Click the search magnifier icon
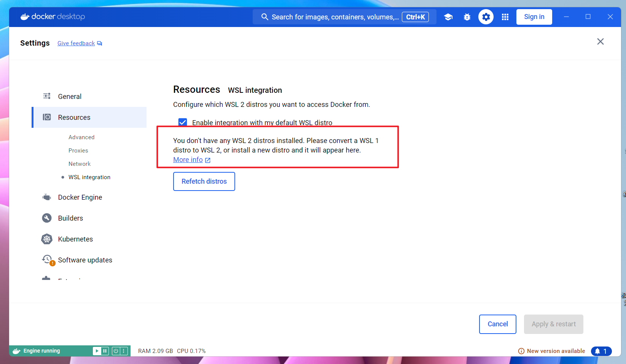The image size is (626, 364). 264,17
